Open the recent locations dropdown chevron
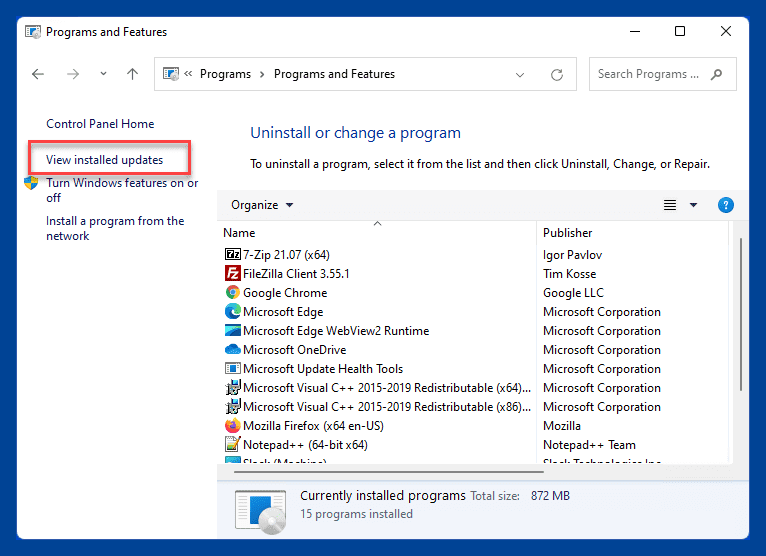The height and width of the screenshot is (556, 766). click(x=103, y=74)
